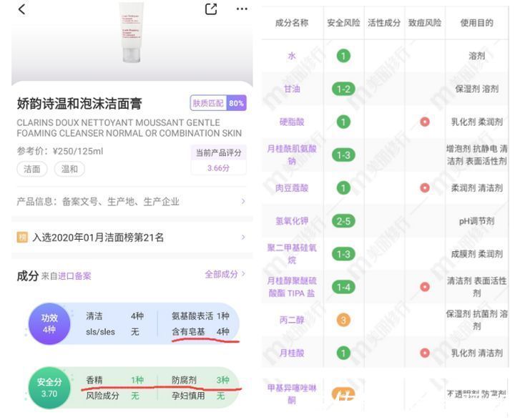Select the 使用目的 column header
515x420 pixels.
476,23
